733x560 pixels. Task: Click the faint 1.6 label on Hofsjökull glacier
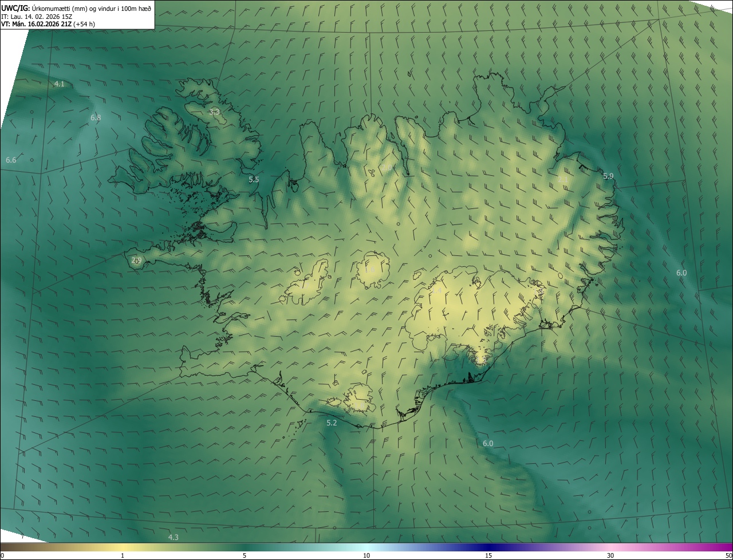coord(371,270)
